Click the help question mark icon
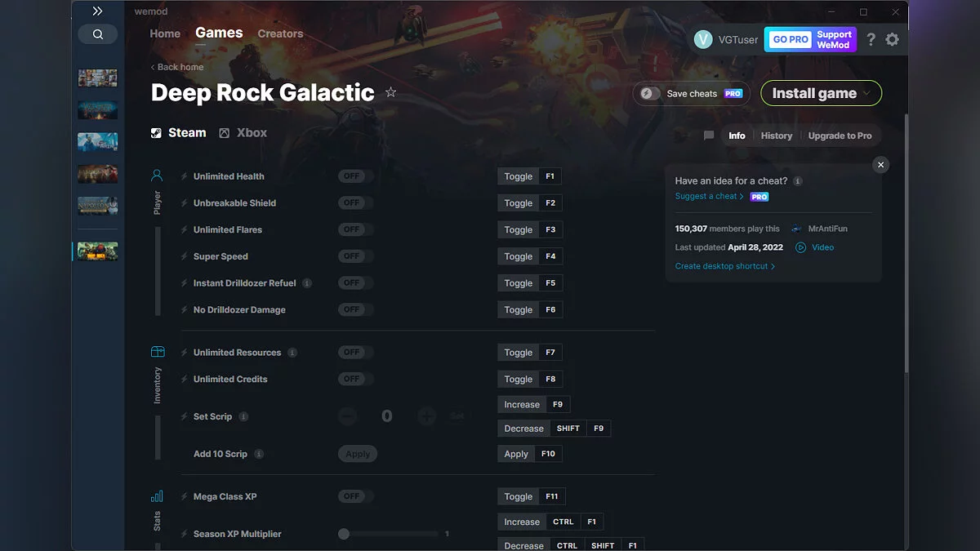The image size is (980, 551). (870, 38)
